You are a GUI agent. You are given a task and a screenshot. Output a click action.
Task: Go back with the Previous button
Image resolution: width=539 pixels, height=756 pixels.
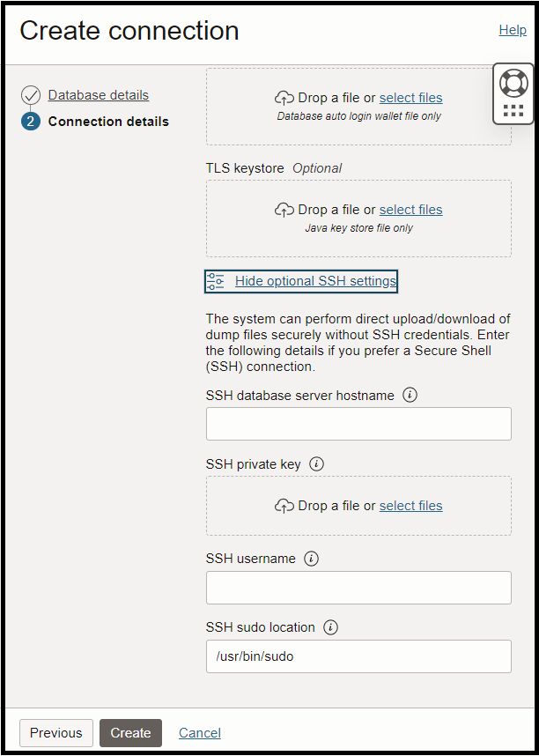click(55, 733)
